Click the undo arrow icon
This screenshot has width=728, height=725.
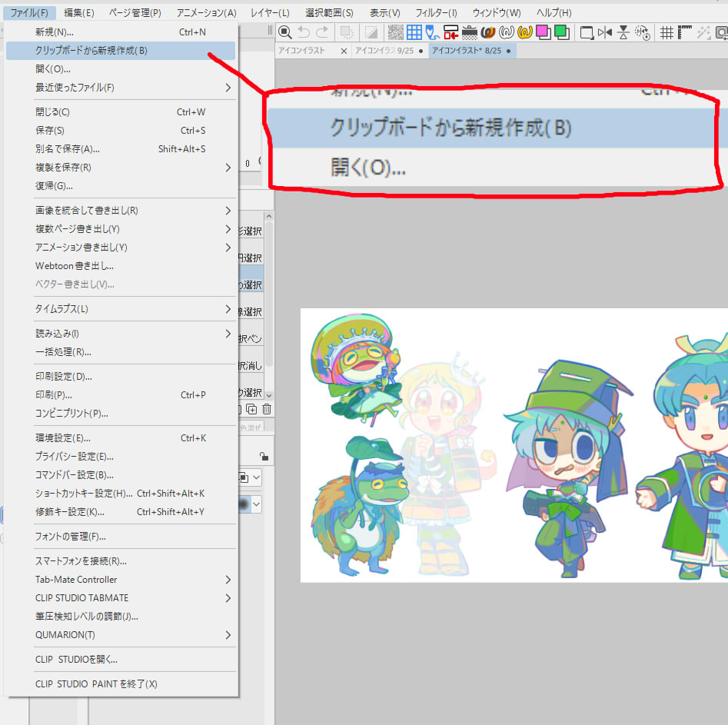pos(304,32)
